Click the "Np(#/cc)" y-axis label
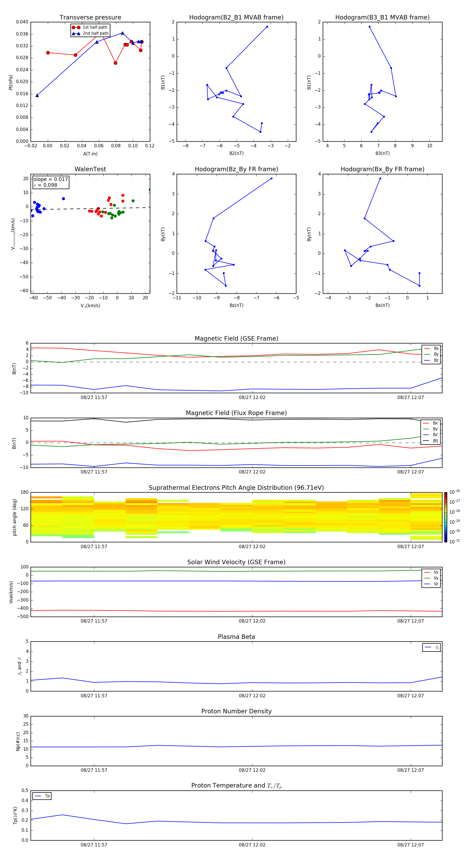The image size is (473, 868). pyautogui.click(x=18, y=741)
